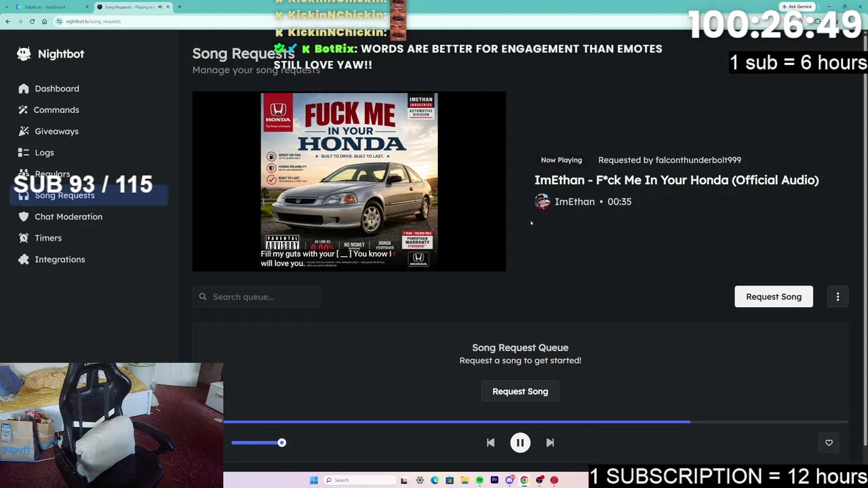
Task: Open the ImEthan channel name link
Action: click(x=574, y=202)
